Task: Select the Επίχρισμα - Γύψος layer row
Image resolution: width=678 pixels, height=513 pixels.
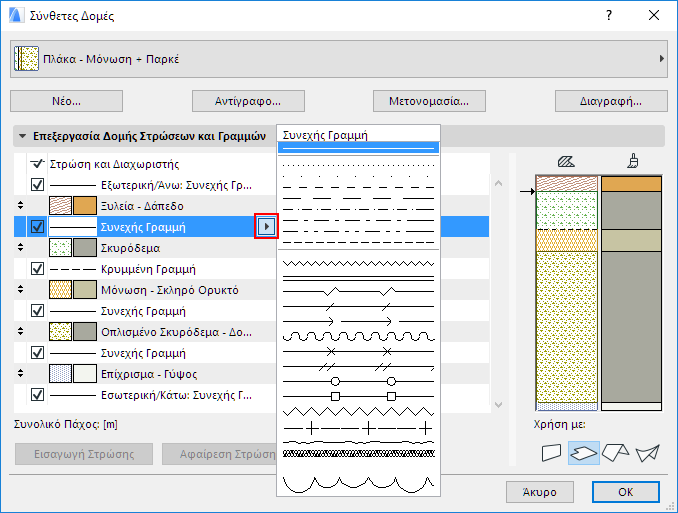Action: click(x=145, y=374)
